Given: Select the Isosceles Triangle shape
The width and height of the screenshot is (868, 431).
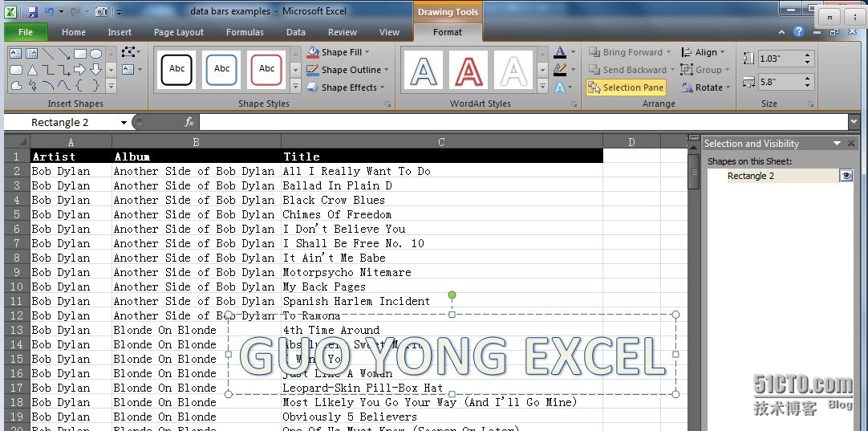Looking at the screenshot, I should [x=31, y=70].
